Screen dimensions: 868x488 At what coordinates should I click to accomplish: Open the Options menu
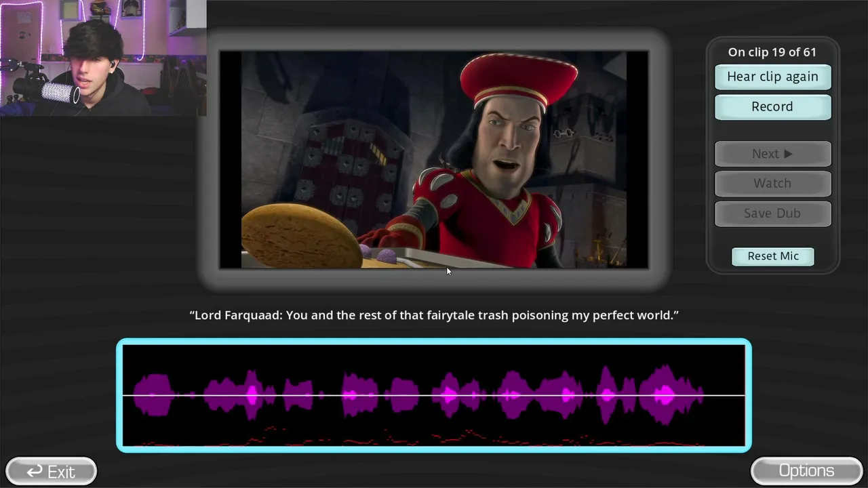(x=806, y=471)
